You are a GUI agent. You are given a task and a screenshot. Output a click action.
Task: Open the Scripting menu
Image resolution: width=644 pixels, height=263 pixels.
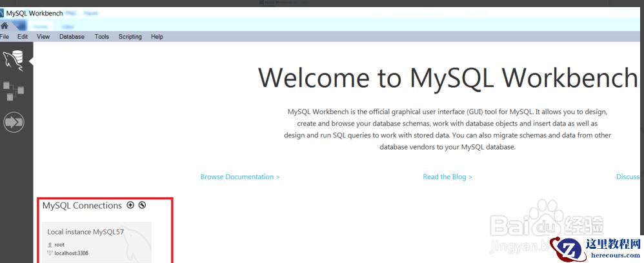tap(130, 37)
